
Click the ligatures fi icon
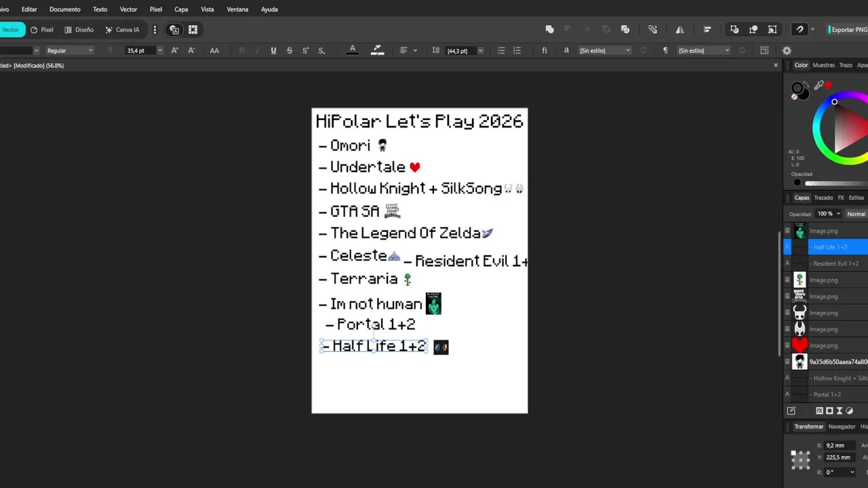(544, 51)
